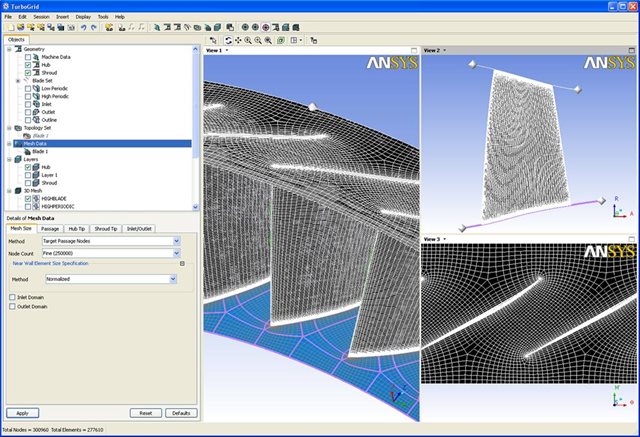Open the Mesh Size Method dropdown (Target Passage Nodes)
Image resolution: width=640 pixels, height=437 pixels.
point(176,241)
